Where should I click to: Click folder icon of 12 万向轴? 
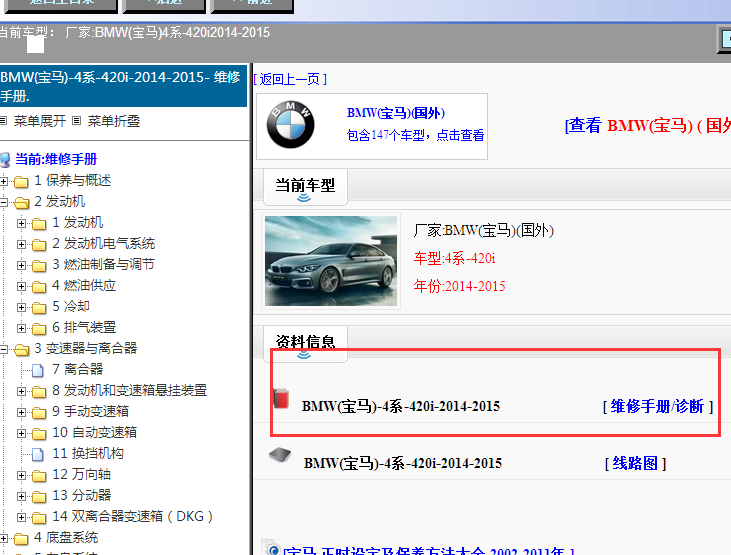click(39, 475)
